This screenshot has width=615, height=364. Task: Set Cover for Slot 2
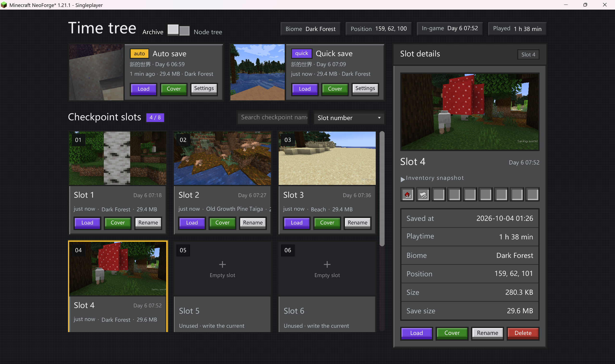pyautogui.click(x=222, y=223)
